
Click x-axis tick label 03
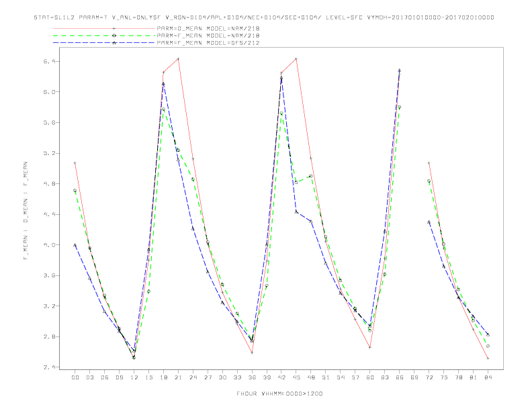[x=89, y=377]
